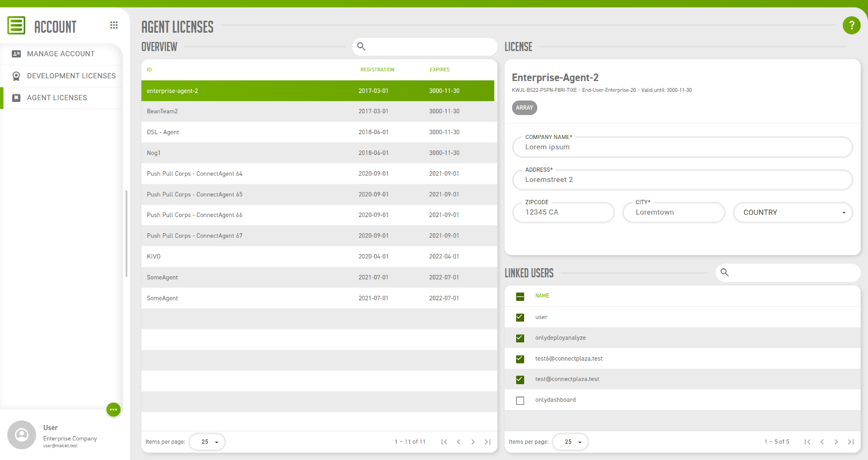Image resolution: width=868 pixels, height=460 pixels.
Task: Open the Country dropdown
Action: (793, 212)
